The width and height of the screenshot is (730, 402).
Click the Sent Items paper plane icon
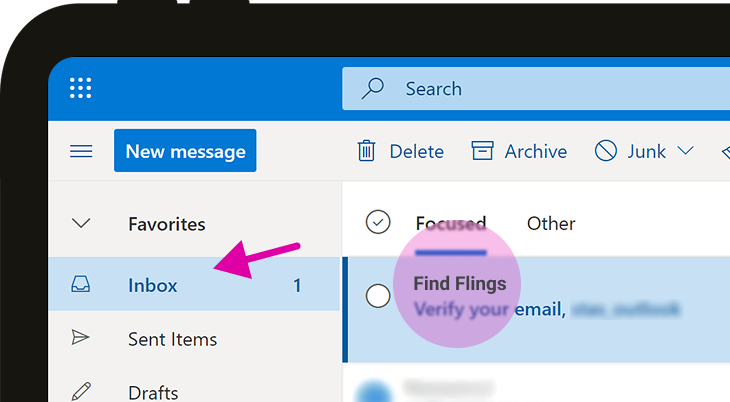click(x=80, y=337)
